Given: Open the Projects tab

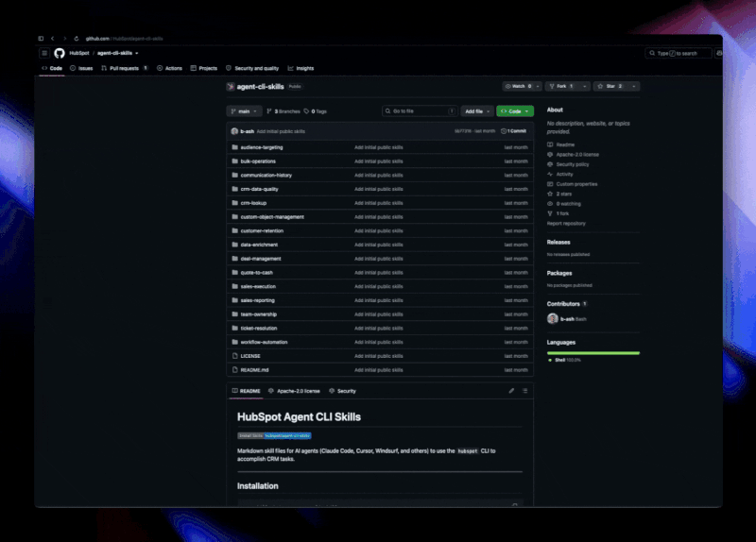Looking at the screenshot, I should click(x=204, y=68).
